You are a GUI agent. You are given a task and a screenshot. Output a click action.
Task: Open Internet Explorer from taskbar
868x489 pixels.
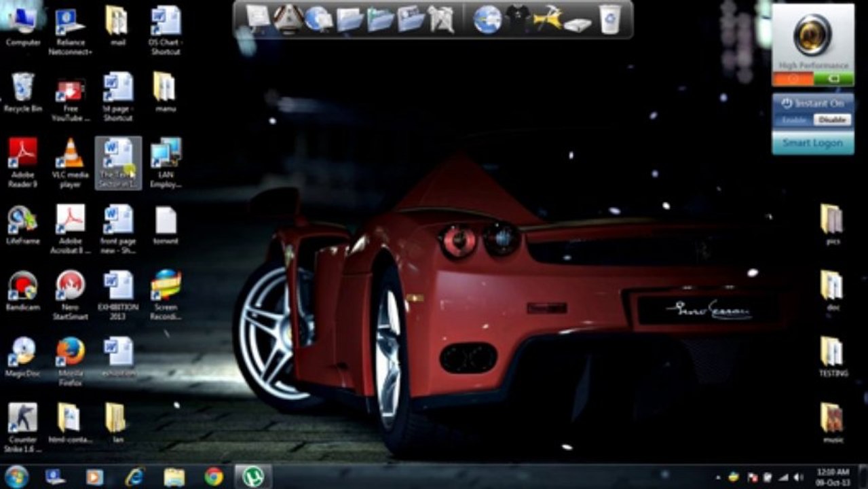[x=134, y=477]
